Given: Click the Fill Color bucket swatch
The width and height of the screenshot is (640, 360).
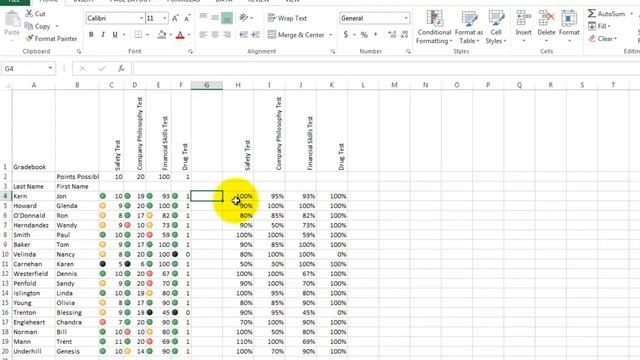Looking at the screenshot, I should [x=162, y=35].
